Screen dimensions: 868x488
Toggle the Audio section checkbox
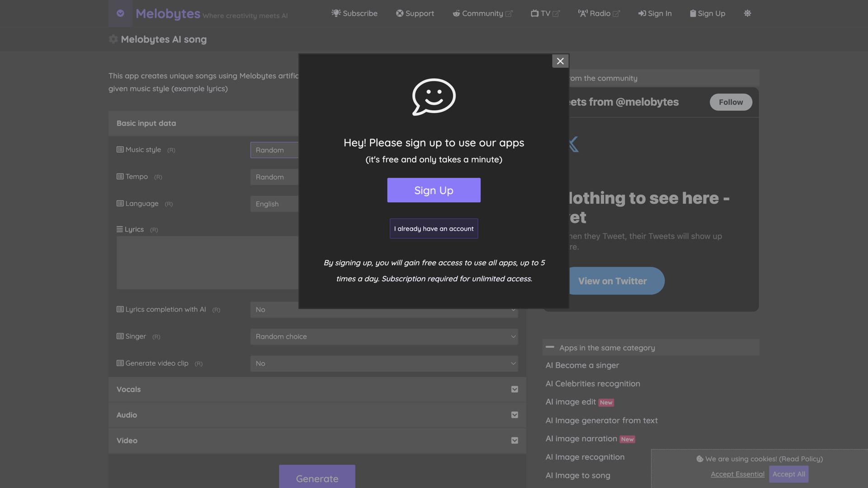pyautogui.click(x=514, y=415)
